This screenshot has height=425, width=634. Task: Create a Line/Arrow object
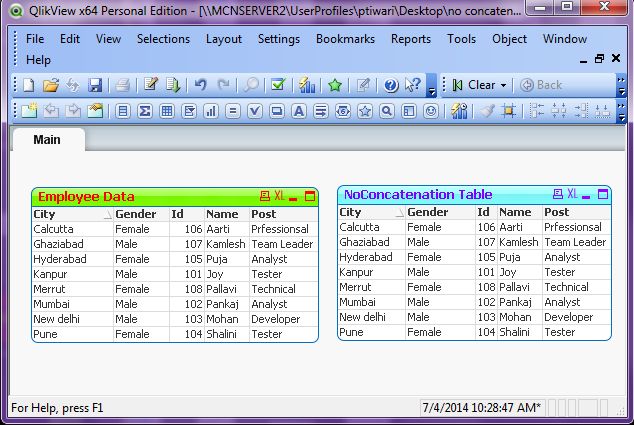[x=321, y=111]
